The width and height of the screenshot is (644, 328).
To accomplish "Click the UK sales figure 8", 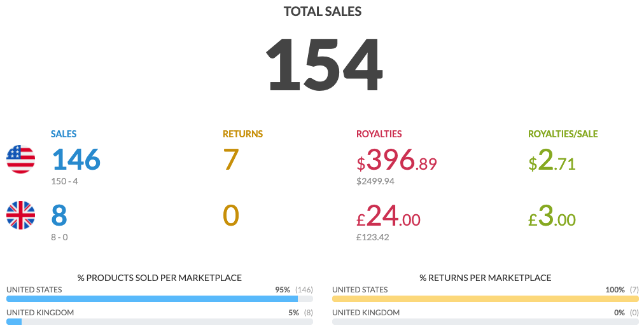I will point(59,215).
